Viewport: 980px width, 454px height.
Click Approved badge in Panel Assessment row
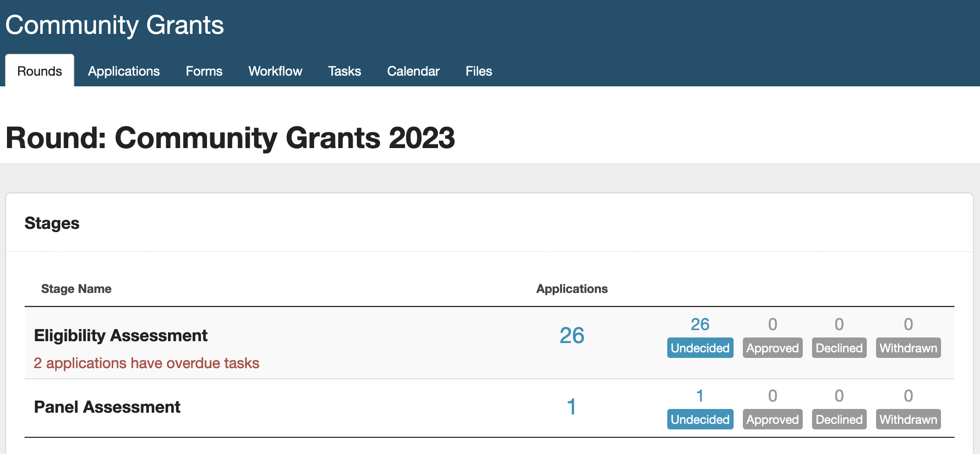tap(772, 419)
